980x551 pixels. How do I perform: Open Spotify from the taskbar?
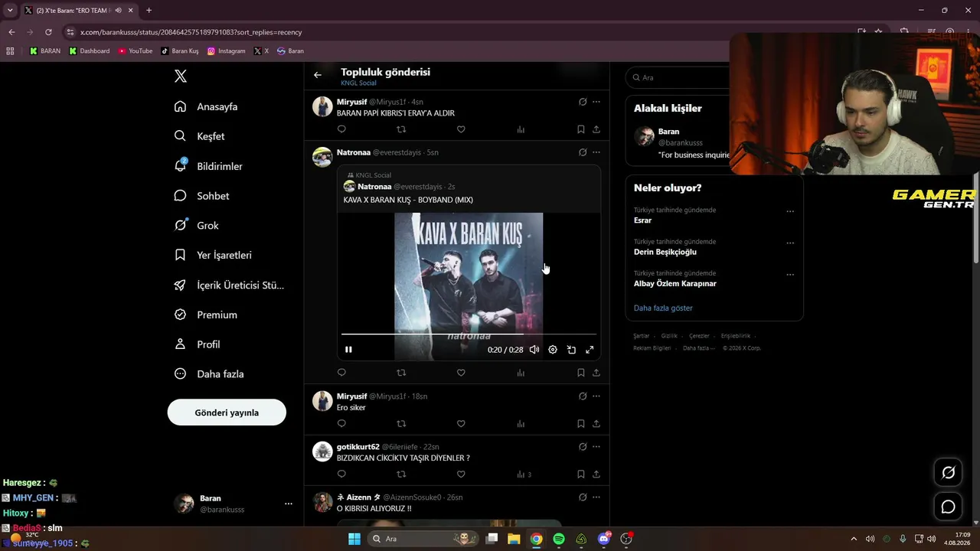tap(559, 539)
